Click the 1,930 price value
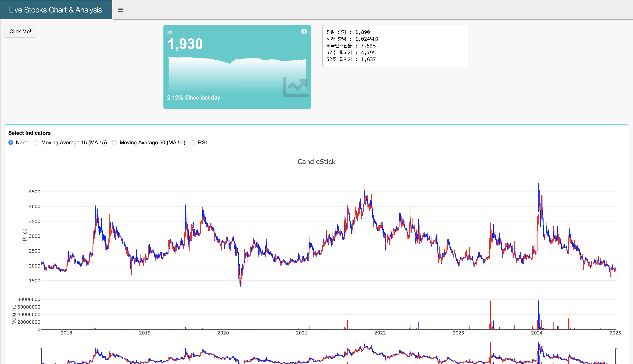Image resolution: width=633 pixels, height=364 pixels. pyautogui.click(x=185, y=44)
